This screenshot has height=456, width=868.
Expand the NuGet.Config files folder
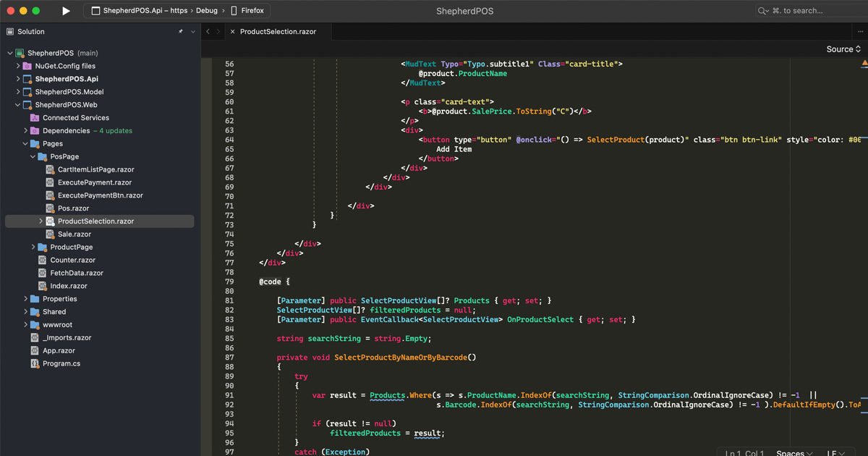coord(18,66)
